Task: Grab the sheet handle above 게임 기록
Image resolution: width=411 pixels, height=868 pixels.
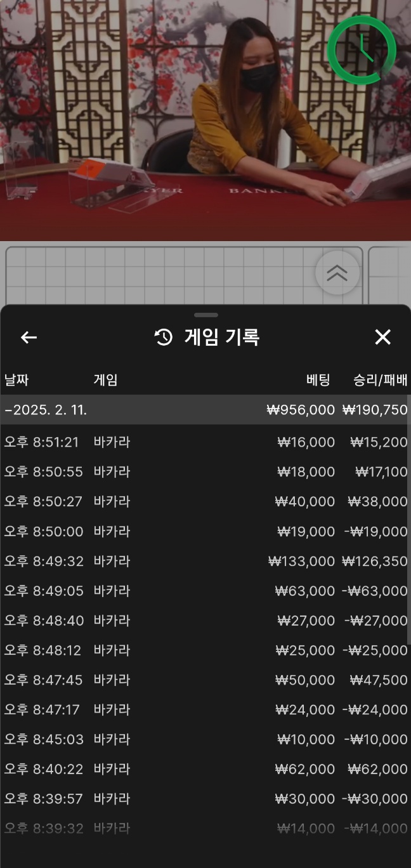Action: [205, 315]
